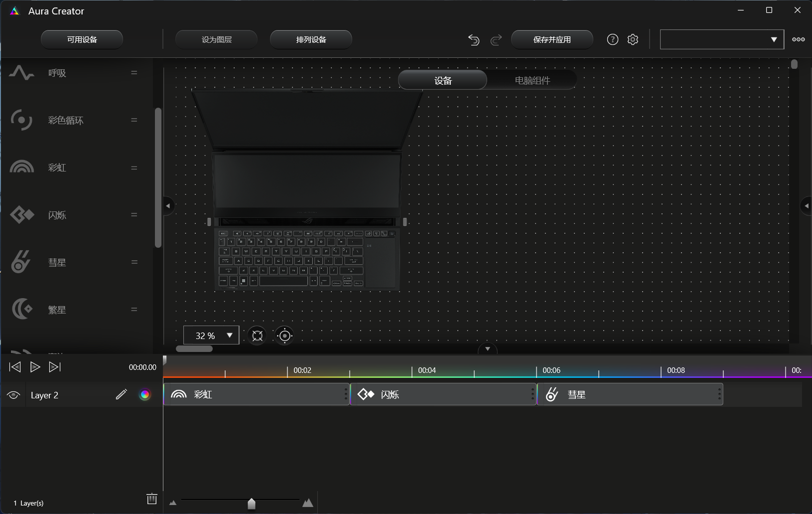This screenshot has height=514, width=812.
Task: Select the 闪烁 clip on the timeline
Action: point(443,394)
